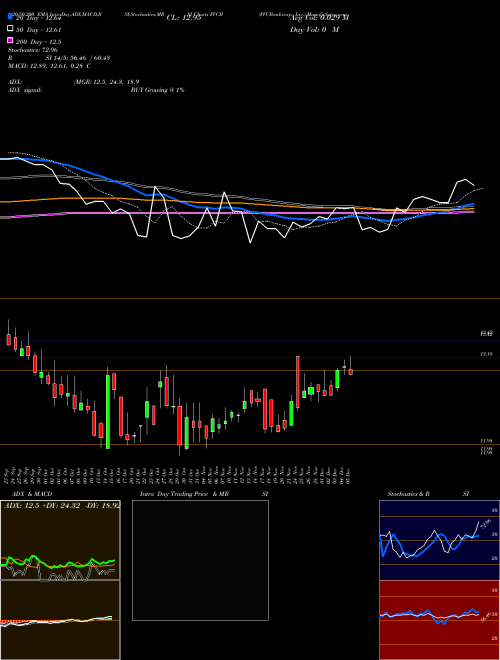Click the white price line peak near the chart end
Image resolution: width=500 pixels, height=660 pixels.
point(465,180)
